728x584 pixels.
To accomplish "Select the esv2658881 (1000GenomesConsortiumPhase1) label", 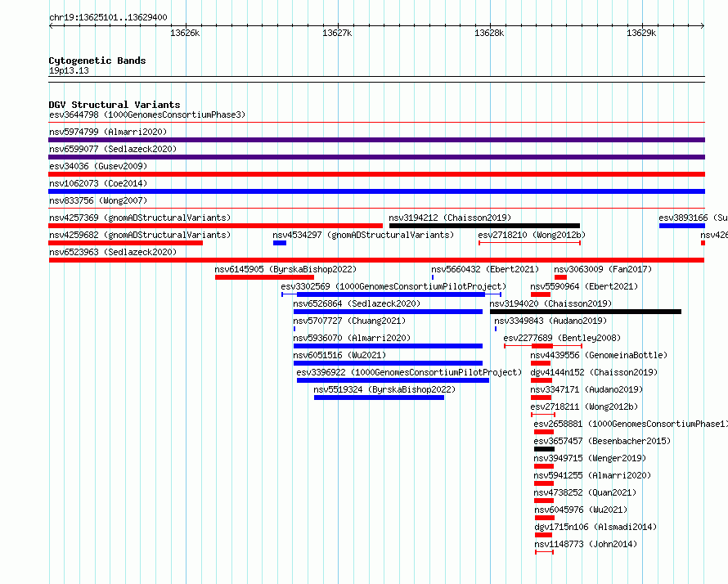I will pos(631,424).
